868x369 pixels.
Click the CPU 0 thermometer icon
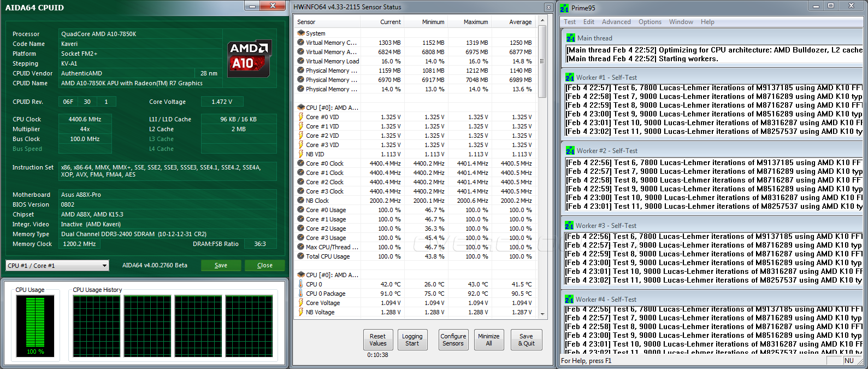[300, 284]
